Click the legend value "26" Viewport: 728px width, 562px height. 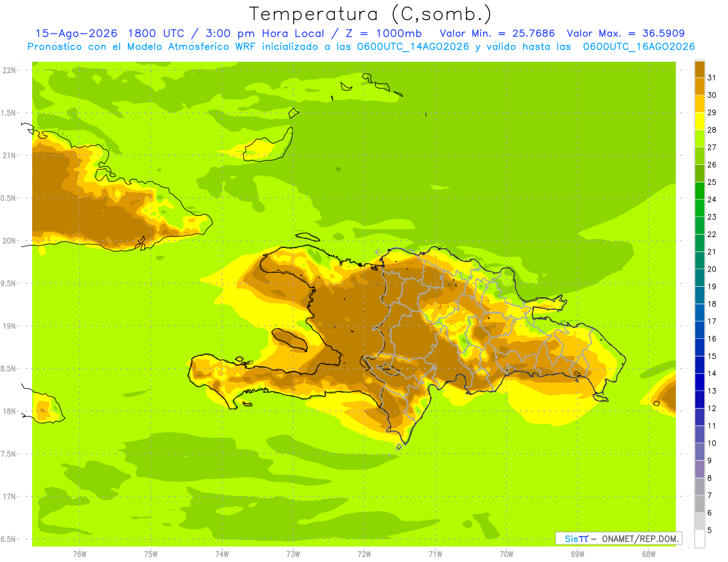pos(712,164)
